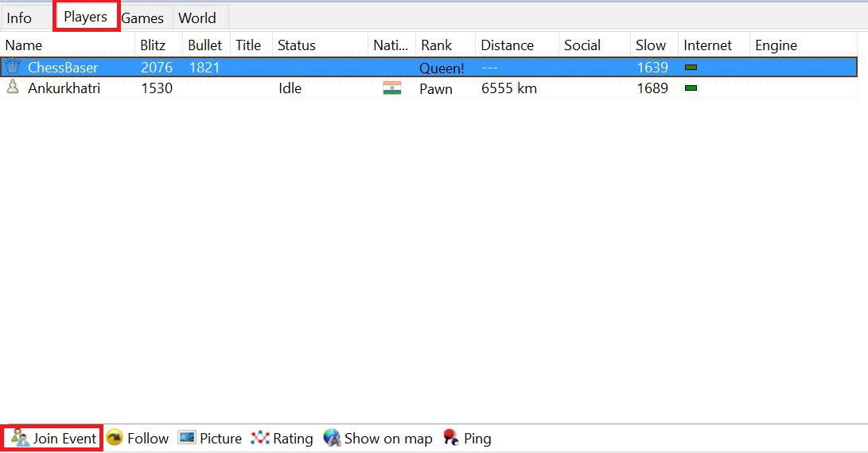Open the Picture viewer icon
This screenshot has width=868, height=453.
[187, 438]
